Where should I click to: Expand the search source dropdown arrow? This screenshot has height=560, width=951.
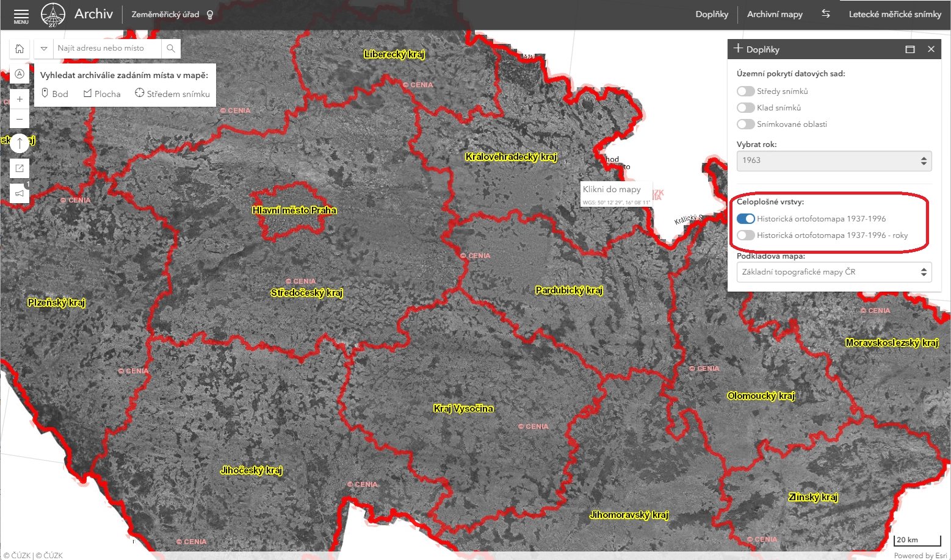[44, 48]
